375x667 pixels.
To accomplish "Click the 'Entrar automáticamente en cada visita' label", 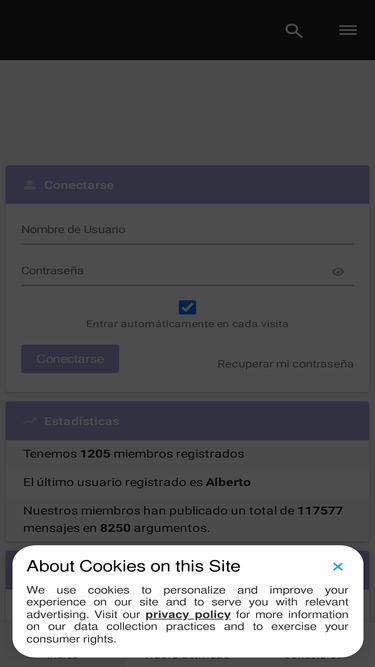I will (187, 324).
